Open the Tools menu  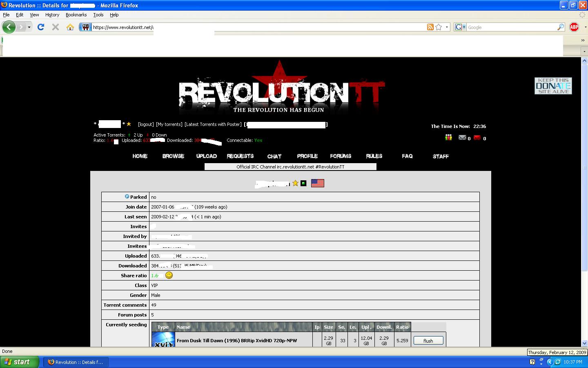click(x=98, y=15)
